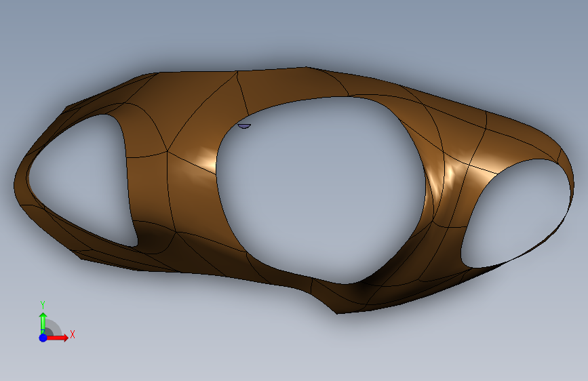
Task: Select the small purple half-disc near the center opening
Action: coord(244,126)
